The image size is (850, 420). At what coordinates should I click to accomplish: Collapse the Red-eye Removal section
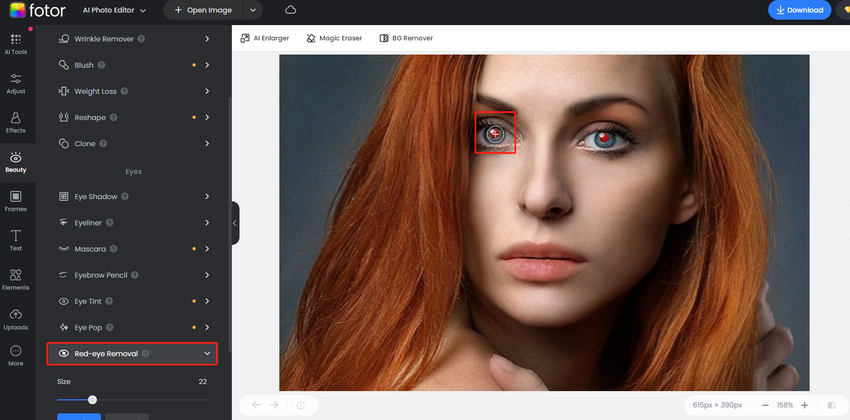click(207, 354)
